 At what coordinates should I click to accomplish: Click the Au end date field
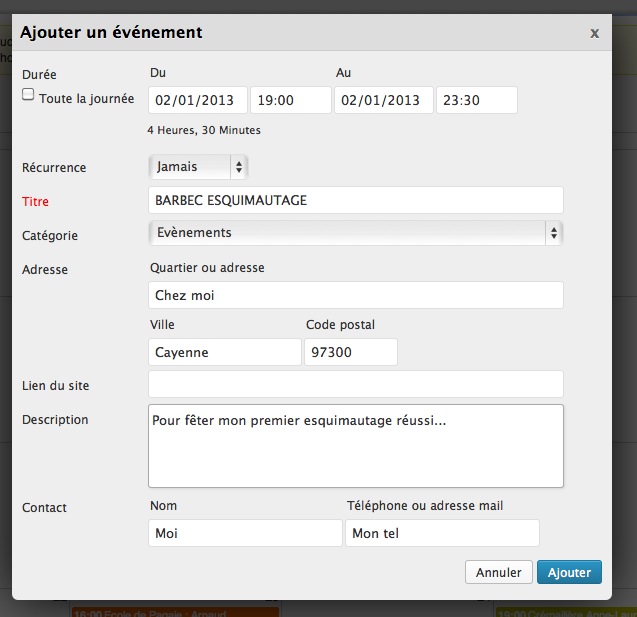(384, 100)
